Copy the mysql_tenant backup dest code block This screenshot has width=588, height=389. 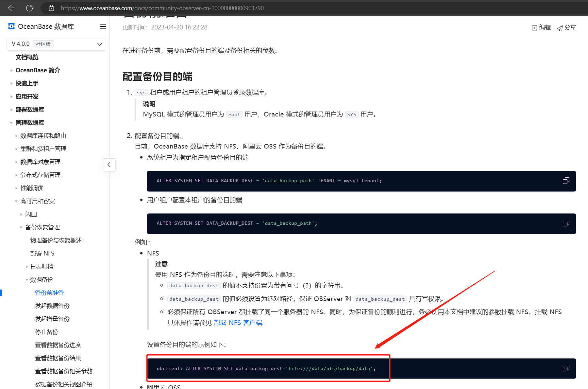point(566,181)
